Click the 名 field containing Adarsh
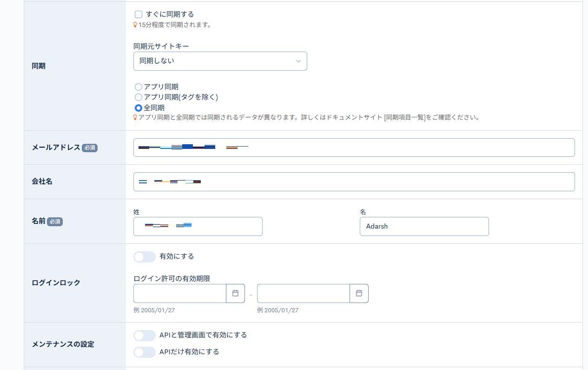The height and width of the screenshot is (370, 588). pyautogui.click(x=424, y=226)
